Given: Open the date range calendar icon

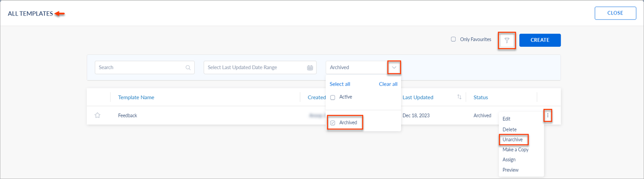Looking at the screenshot, I should point(310,68).
